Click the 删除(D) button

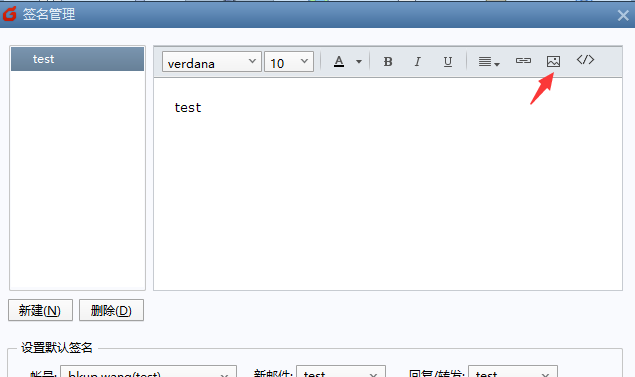tap(111, 310)
